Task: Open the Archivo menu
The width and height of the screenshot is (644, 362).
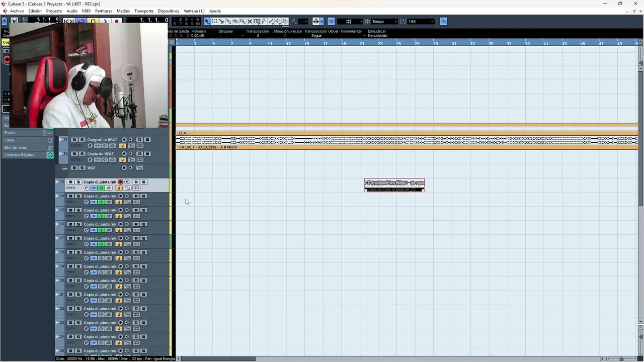Action: click(x=17, y=11)
